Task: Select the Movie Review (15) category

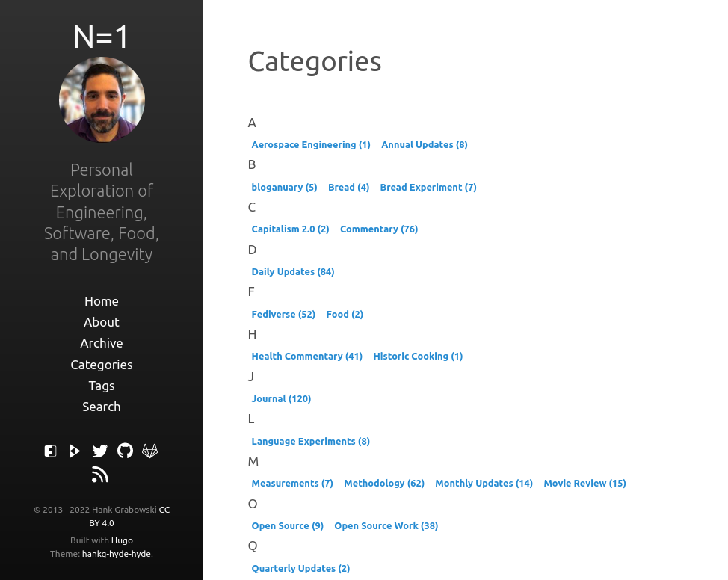Action: (584, 484)
